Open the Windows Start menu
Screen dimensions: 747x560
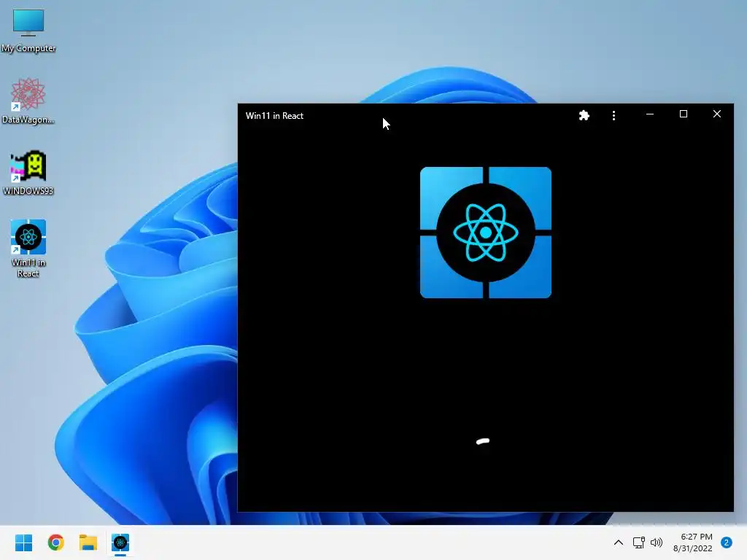23,542
